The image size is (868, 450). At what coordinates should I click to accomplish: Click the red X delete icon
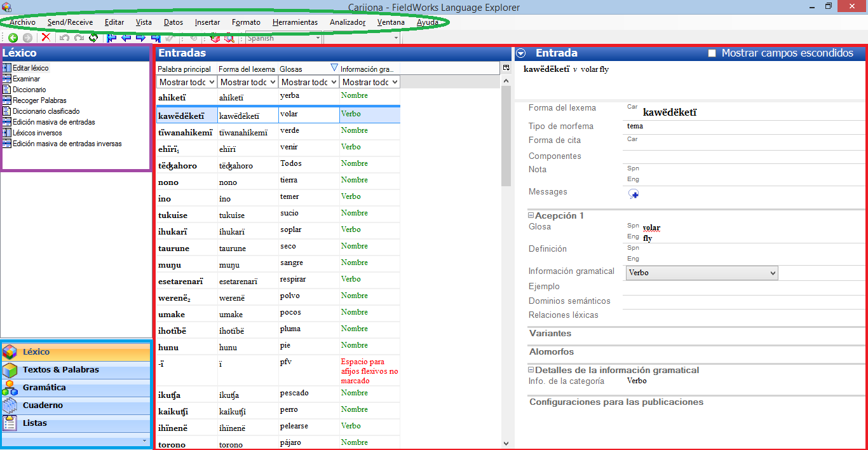point(46,38)
